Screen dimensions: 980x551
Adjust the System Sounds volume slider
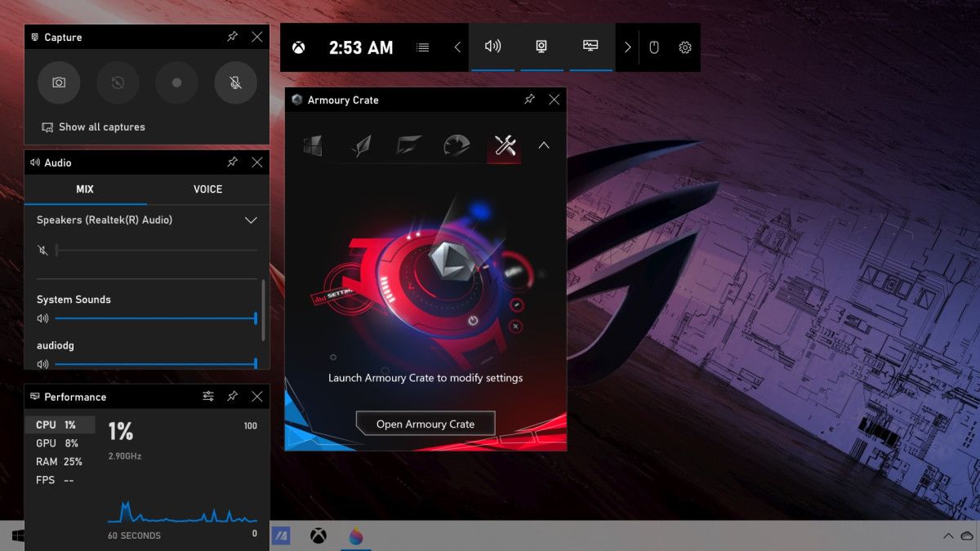coord(155,318)
